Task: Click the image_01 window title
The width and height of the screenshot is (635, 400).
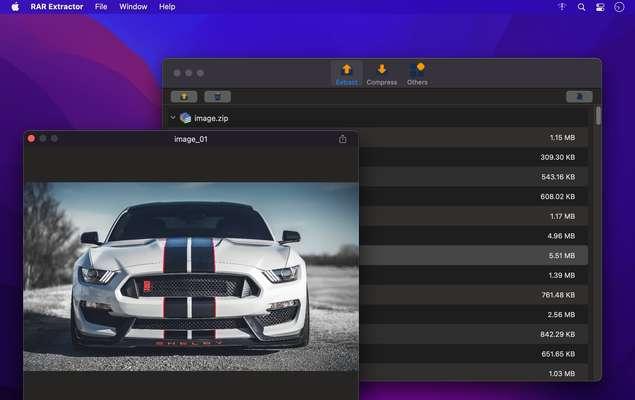Action: (x=191, y=139)
